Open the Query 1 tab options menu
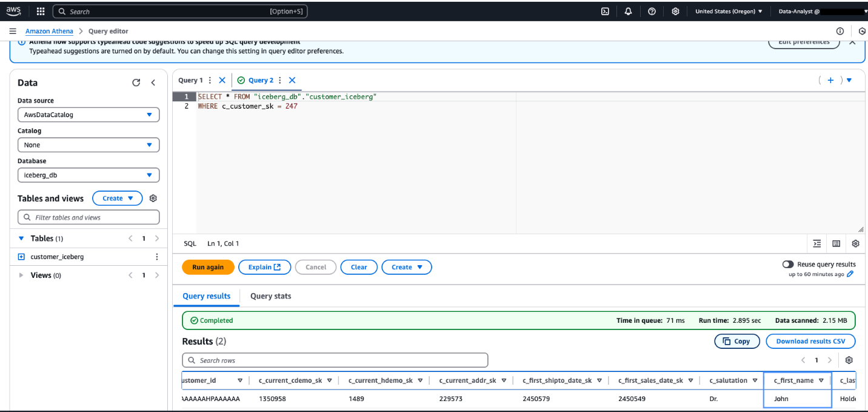Screen dimensions: 868x412 tap(210, 80)
